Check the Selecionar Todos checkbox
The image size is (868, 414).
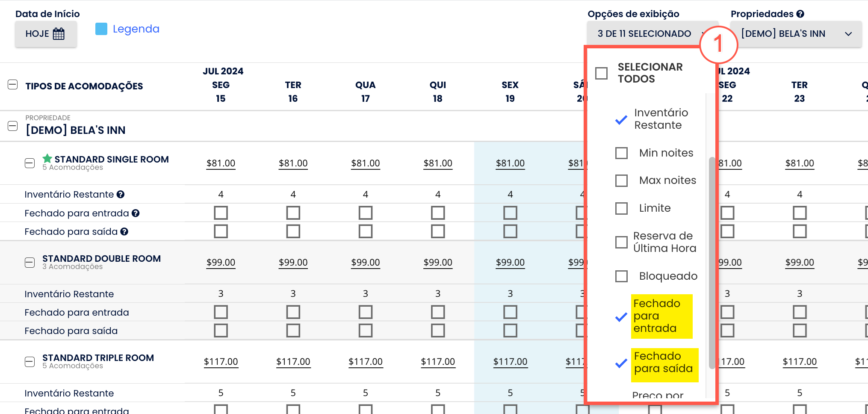[x=602, y=73]
